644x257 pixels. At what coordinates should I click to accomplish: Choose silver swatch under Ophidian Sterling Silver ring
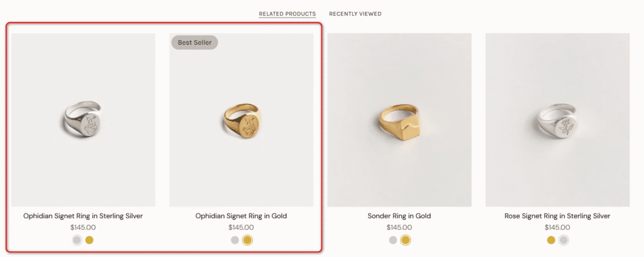pyautogui.click(x=77, y=240)
